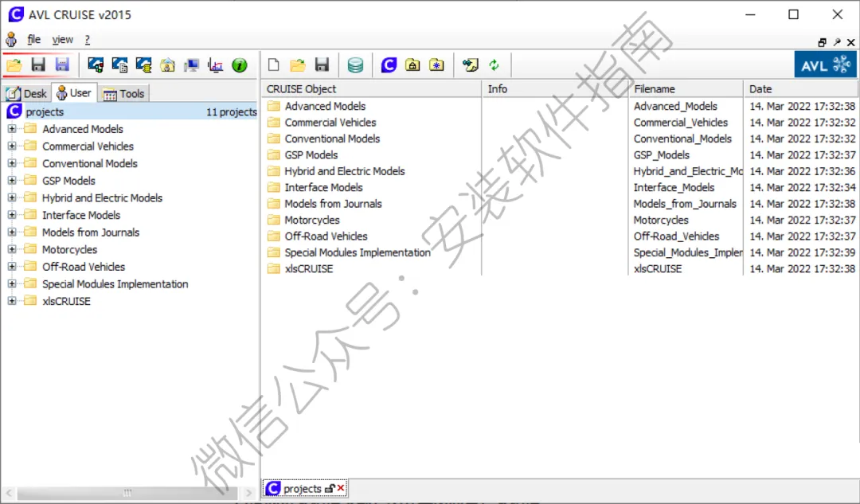Switch to the Tools tab
Screen dimensions: 860x504
tap(124, 93)
